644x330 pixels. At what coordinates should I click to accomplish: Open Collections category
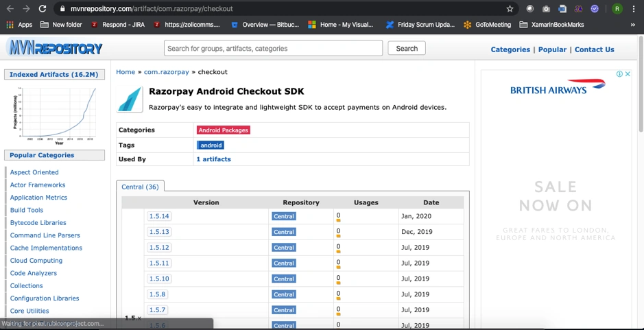26,285
